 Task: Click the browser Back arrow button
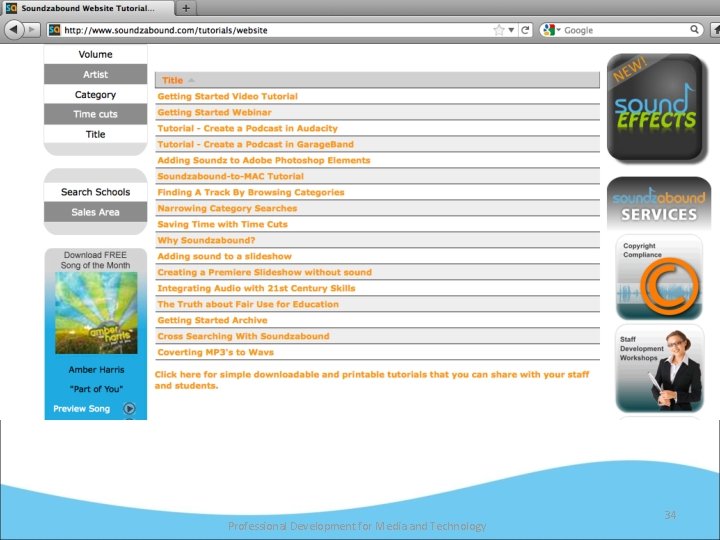[x=13, y=30]
